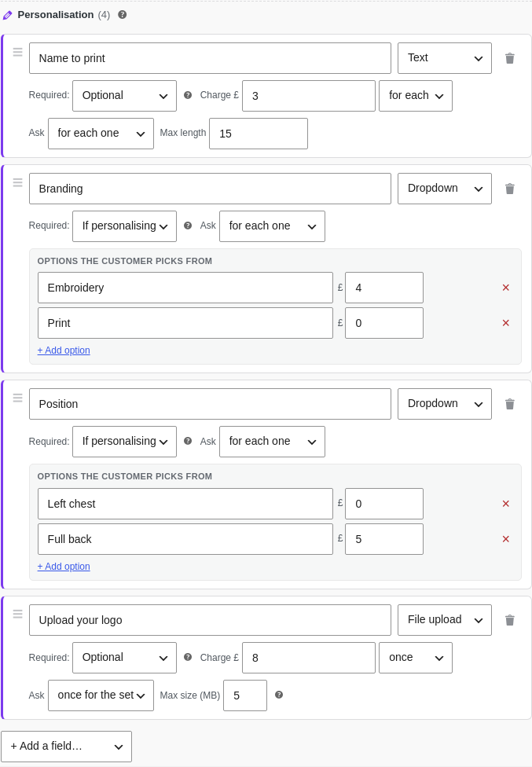Edit the 'Left chest' option name
532x767 pixels.
(185, 504)
